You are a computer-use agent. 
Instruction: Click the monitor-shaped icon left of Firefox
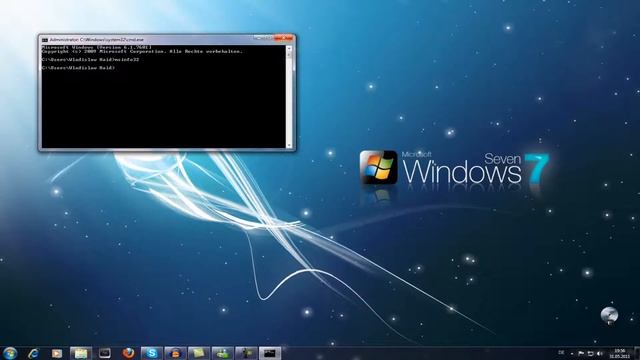pos(105,353)
